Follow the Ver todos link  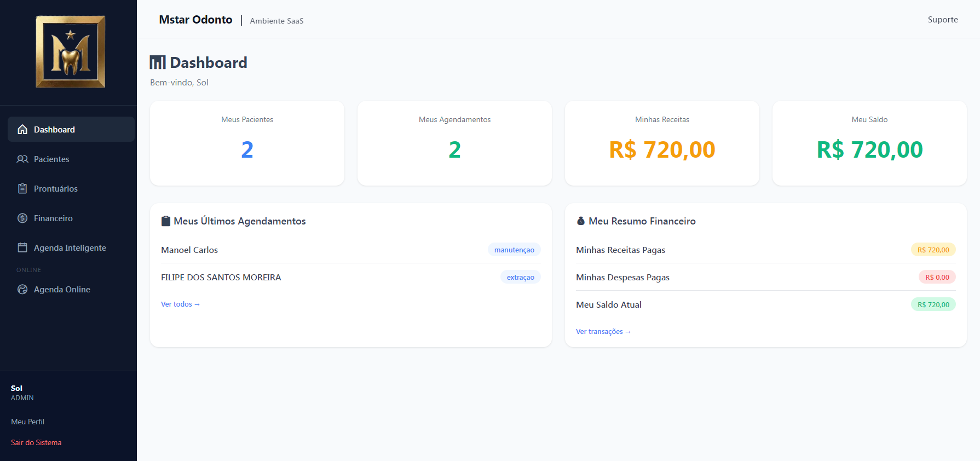pos(180,304)
